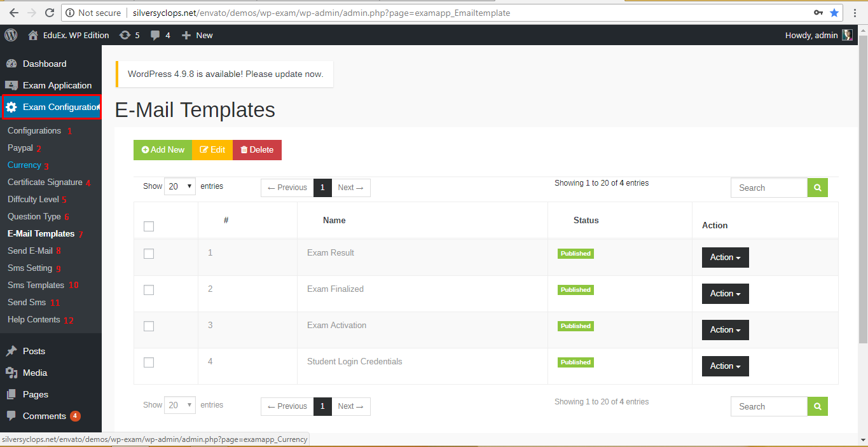Screen dimensions: 868x447
Task: Click the top Previous pagination button
Action: coord(287,188)
